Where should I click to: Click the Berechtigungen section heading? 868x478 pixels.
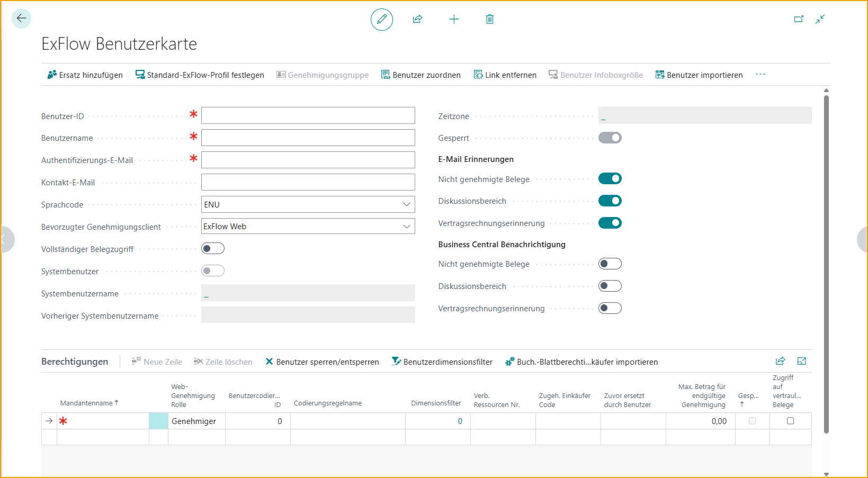click(75, 362)
